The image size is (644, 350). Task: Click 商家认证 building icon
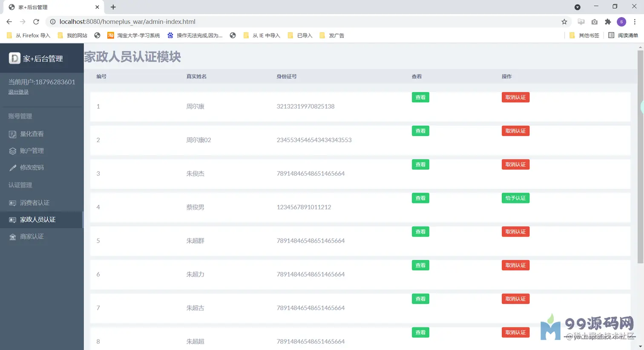[13, 237]
